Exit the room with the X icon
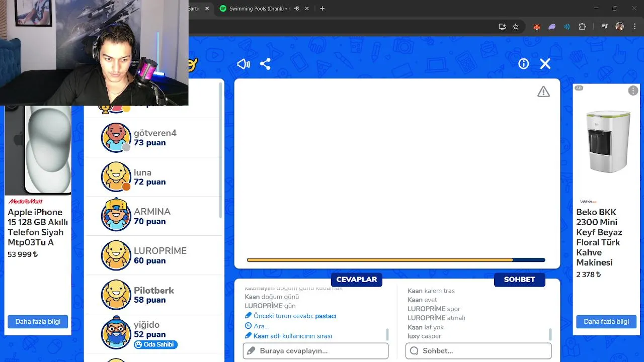Screen dimensions: 644x362 545,64
